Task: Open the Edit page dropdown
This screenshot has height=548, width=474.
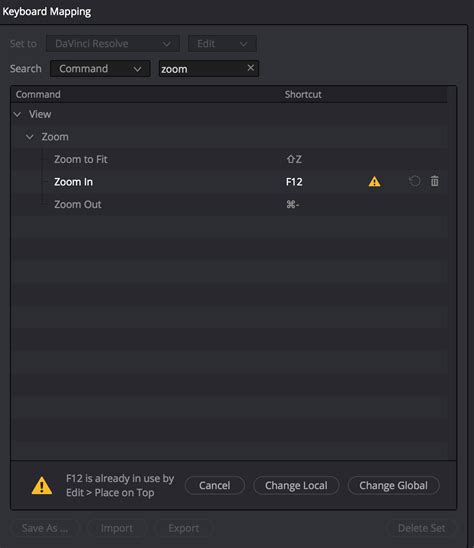Action: click(222, 44)
